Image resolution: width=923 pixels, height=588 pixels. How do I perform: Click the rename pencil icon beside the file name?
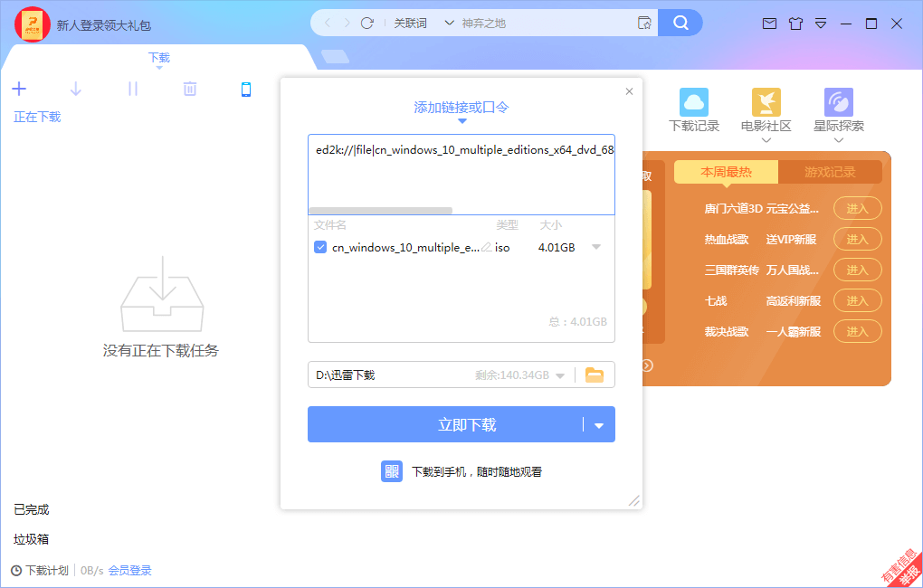[486, 247]
